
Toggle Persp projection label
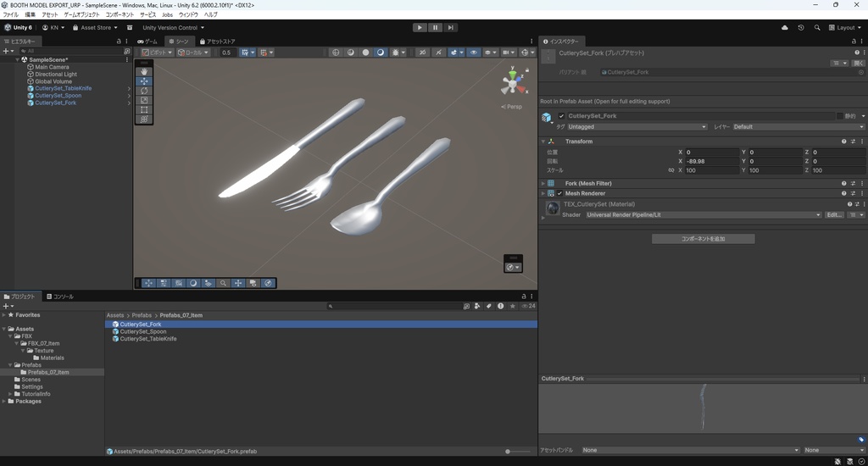(x=512, y=106)
